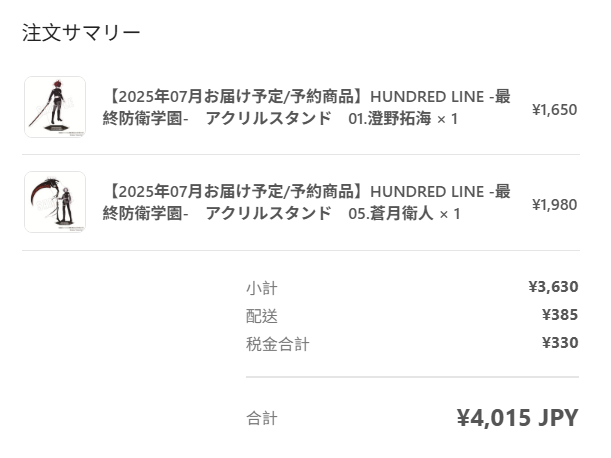This screenshot has height=458, width=611.
Task: Click the second 2025年07月お届け予定 preorder text
Action: click(196, 191)
